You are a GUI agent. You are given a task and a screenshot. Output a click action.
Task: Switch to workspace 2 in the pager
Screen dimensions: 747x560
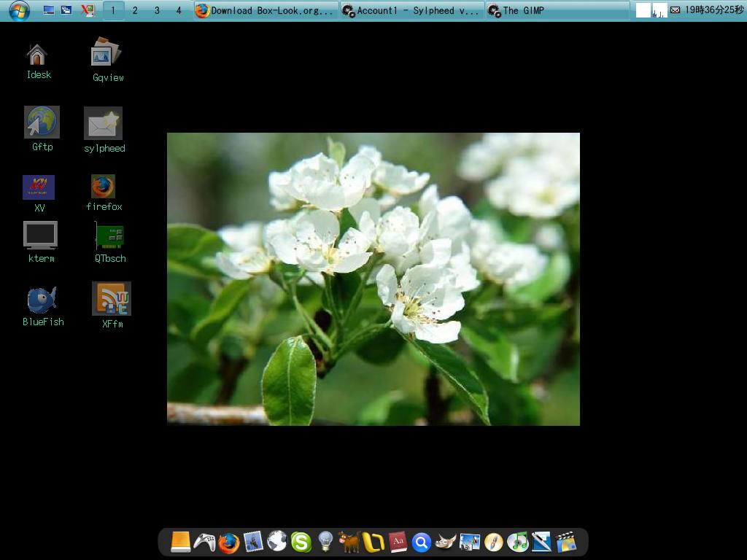coord(135,10)
